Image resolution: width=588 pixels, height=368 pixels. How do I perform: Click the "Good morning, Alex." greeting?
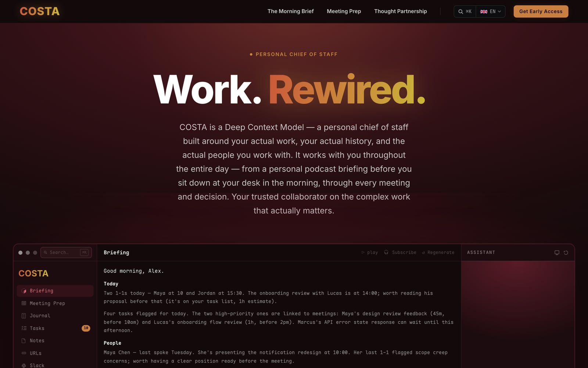point(134,271)
